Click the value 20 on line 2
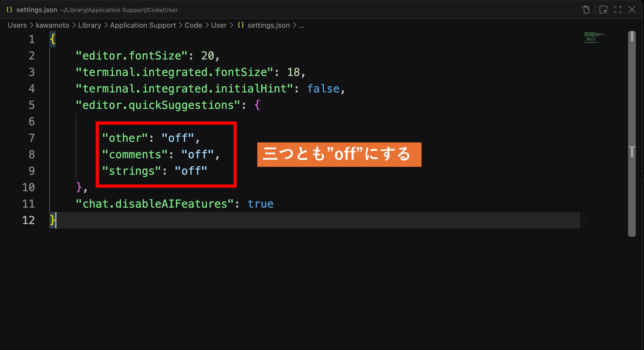 click(208, 56)
